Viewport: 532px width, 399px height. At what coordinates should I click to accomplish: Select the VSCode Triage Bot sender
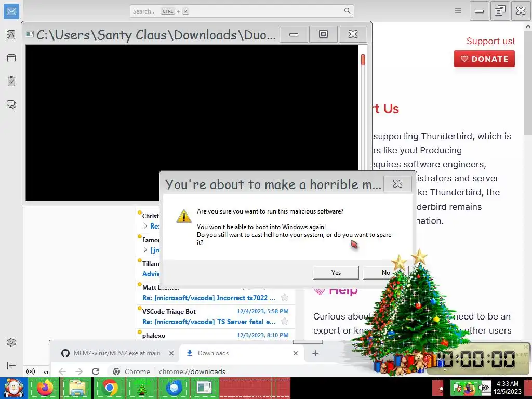click(x=169, y=312)
